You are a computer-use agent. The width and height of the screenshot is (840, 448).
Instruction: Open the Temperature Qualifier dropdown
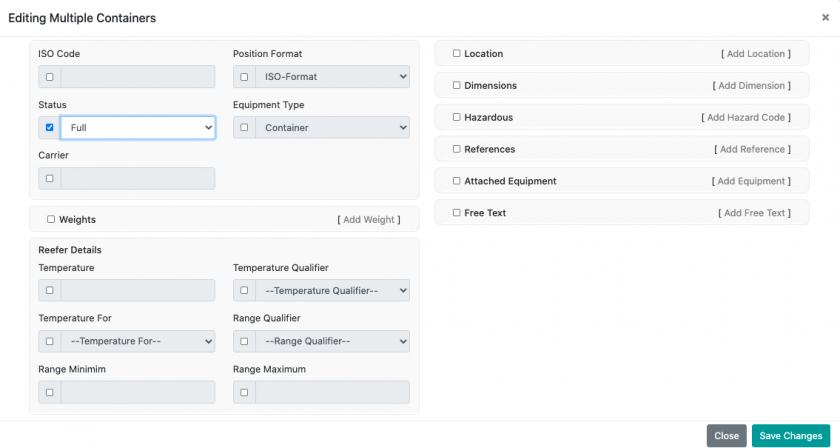pos(333,290)
